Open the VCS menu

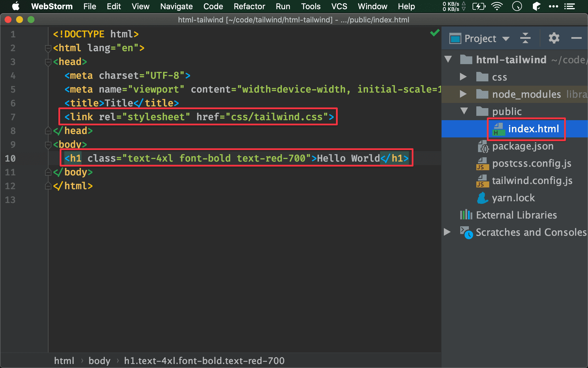(339, 6)
